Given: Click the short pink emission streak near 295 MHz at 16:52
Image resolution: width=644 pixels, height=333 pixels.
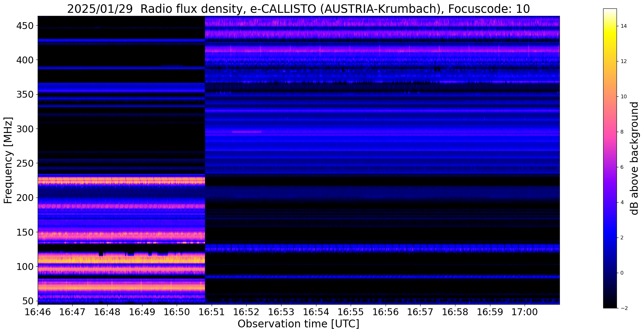Looking at the screenshot, I should 247,132.
